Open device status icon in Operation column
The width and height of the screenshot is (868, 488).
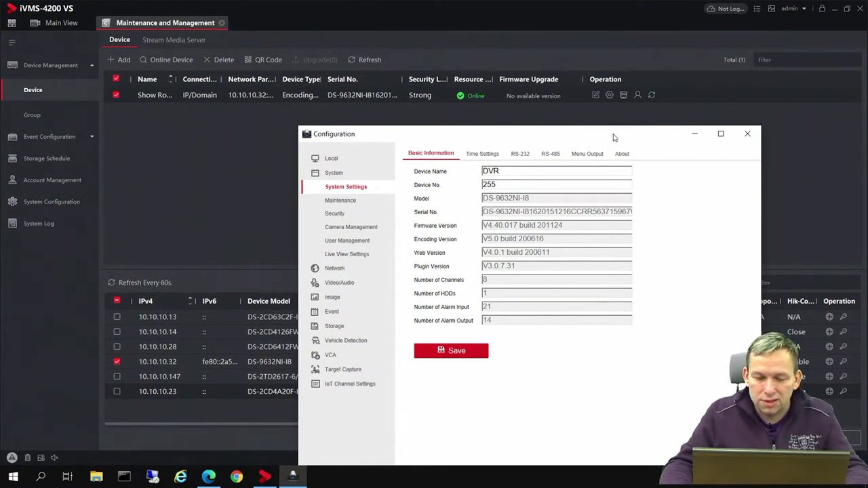(623, 96)
